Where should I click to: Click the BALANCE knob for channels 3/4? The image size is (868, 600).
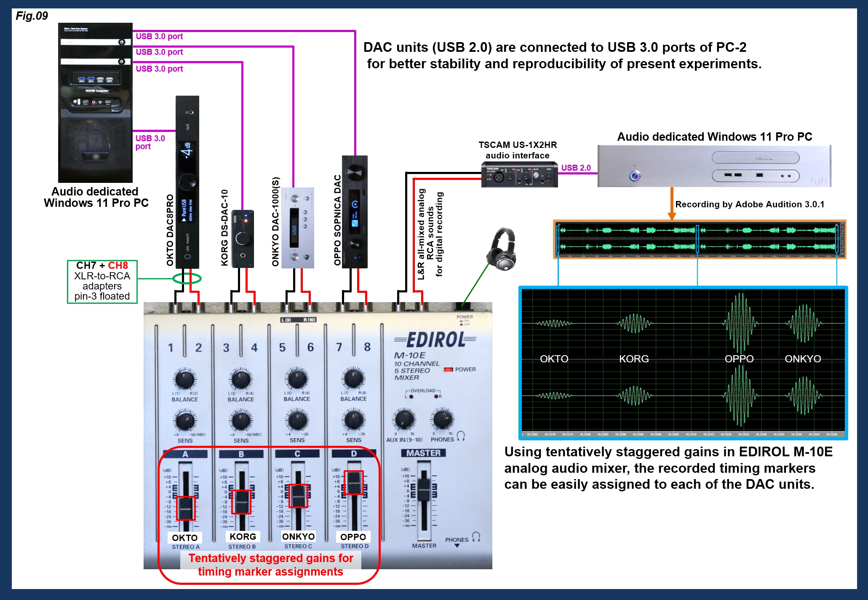click(241, 379)
